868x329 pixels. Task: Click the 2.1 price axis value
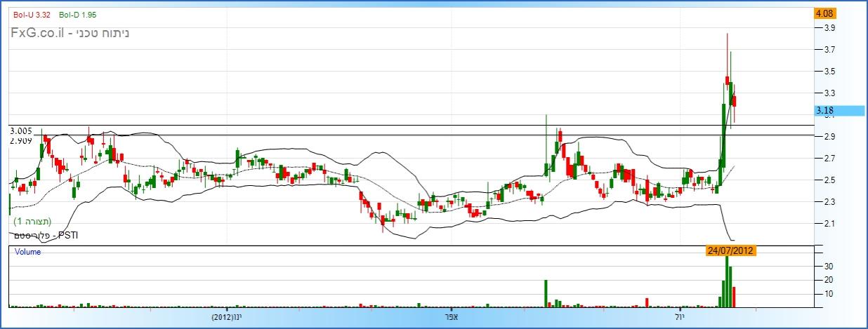point(829,224)
